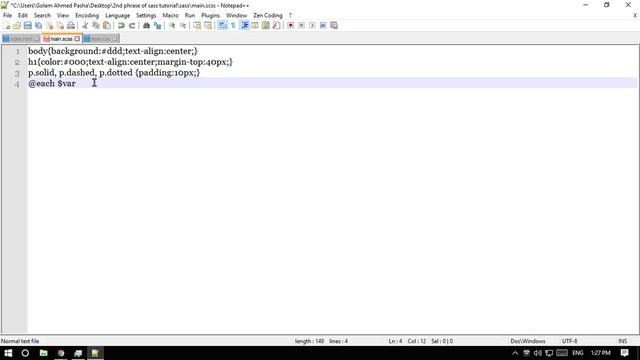Open the Window menu
This screenshot has width=640, height=360.
[236, 15]
